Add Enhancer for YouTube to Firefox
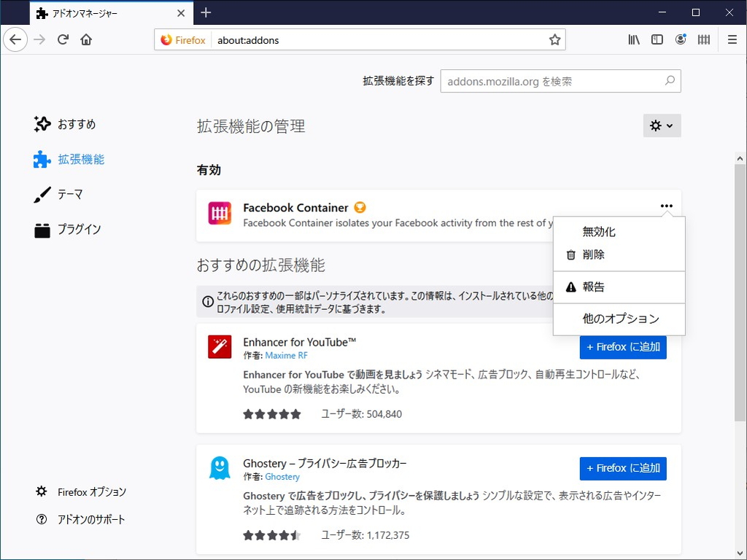The height and width of the screenshot is (560, 747). coord(623,347)
